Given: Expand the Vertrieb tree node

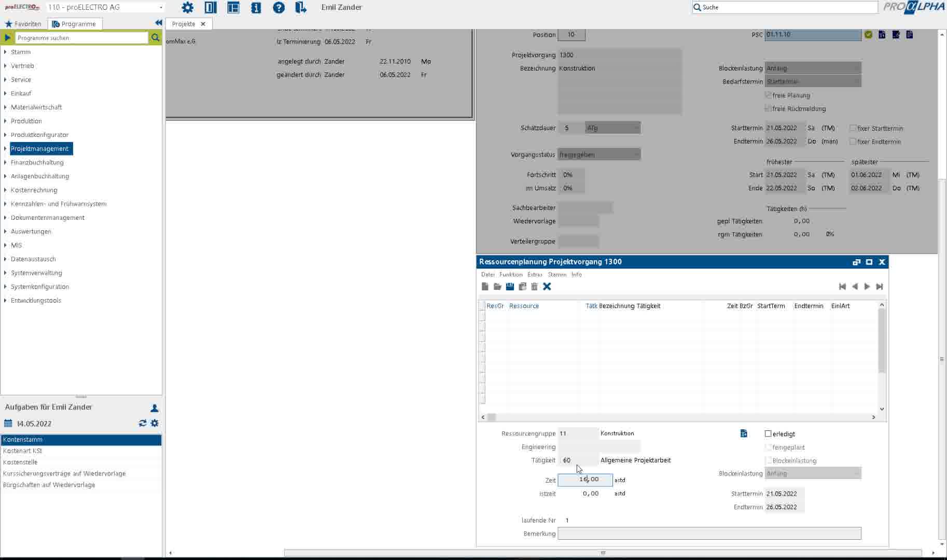Looking at the screenshot, I should (x=5, y=66).
